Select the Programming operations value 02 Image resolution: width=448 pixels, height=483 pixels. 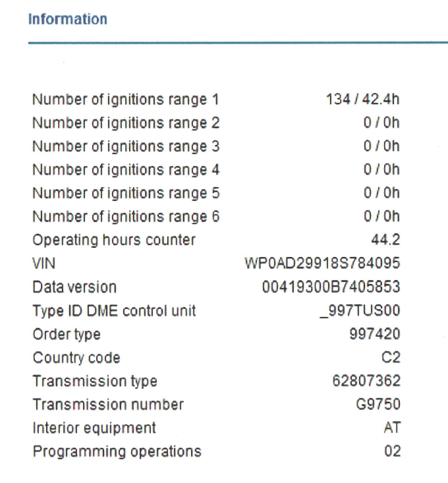(392, 451)
